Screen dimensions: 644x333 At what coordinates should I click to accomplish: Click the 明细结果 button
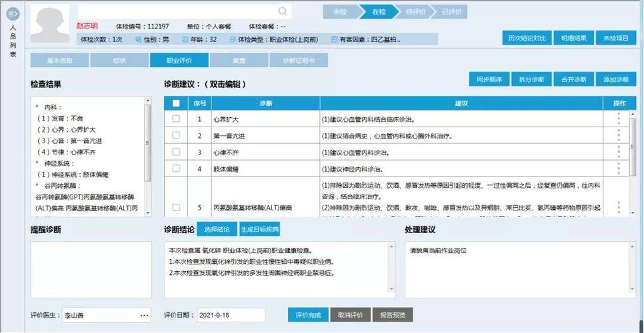coord(573,38)
